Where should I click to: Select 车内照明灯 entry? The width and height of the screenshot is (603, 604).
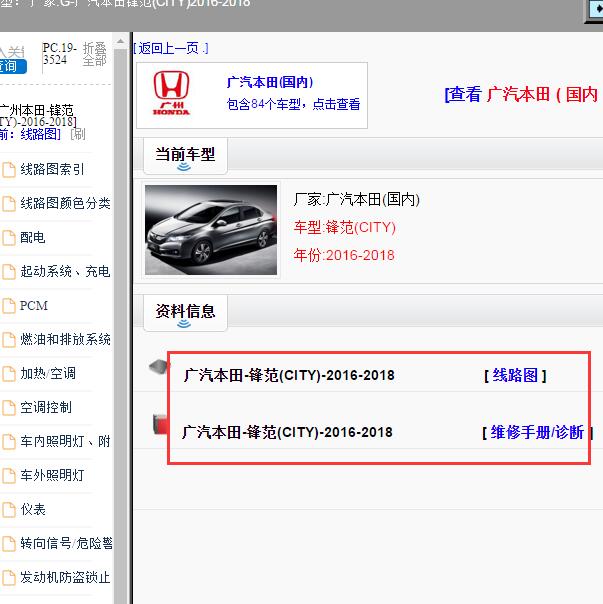tap(65, 441)
